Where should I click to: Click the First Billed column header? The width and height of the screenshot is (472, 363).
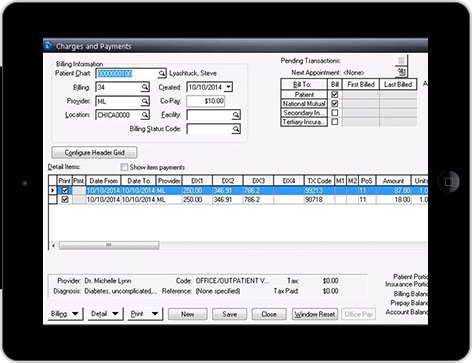[361, 84]
